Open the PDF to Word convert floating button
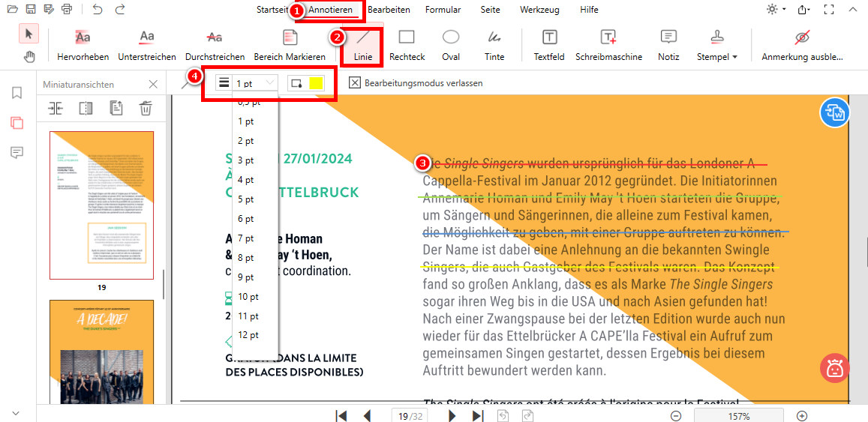This screenshot has width=868, height=422. [833, 113]
